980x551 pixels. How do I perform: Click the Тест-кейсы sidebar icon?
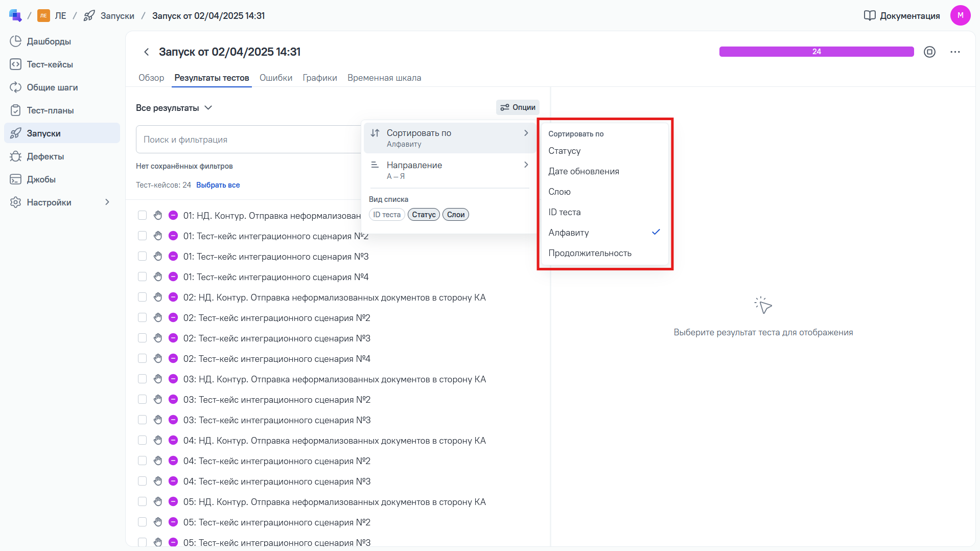pyautogui.click(x=16, y=64)
